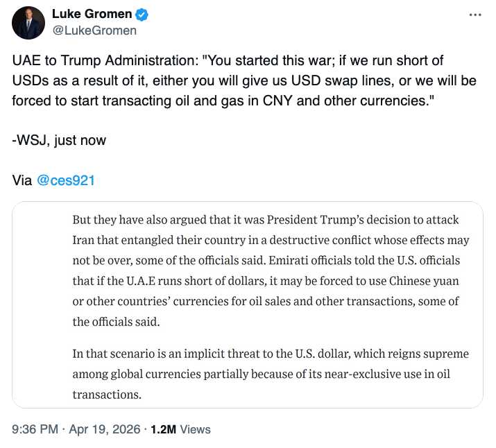
Task: Click the 1.2M view count number
Action: coord(164,429)
